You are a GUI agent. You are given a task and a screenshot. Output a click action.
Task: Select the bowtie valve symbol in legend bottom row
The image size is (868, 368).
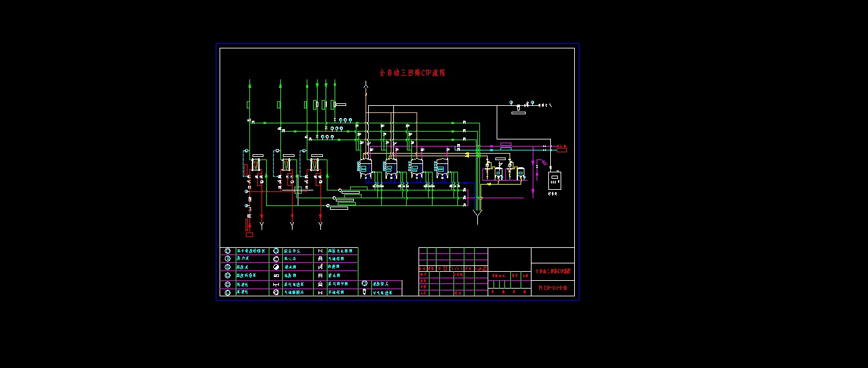(320, 292)
